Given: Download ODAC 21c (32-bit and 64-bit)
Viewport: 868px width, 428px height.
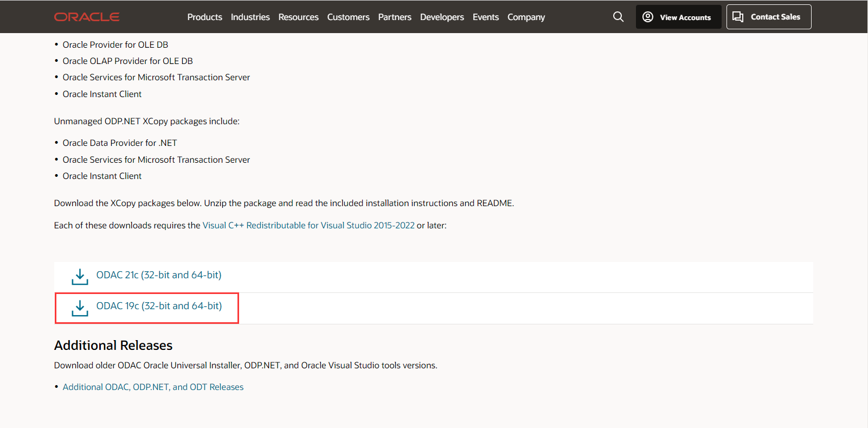Looking at the screenshot, I should click(159, 275).
